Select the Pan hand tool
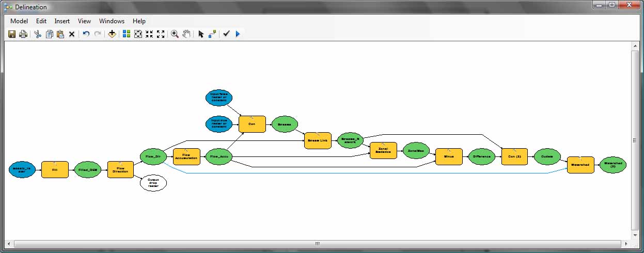Viewport: 644px width, 253px height. tap(186, 34)
